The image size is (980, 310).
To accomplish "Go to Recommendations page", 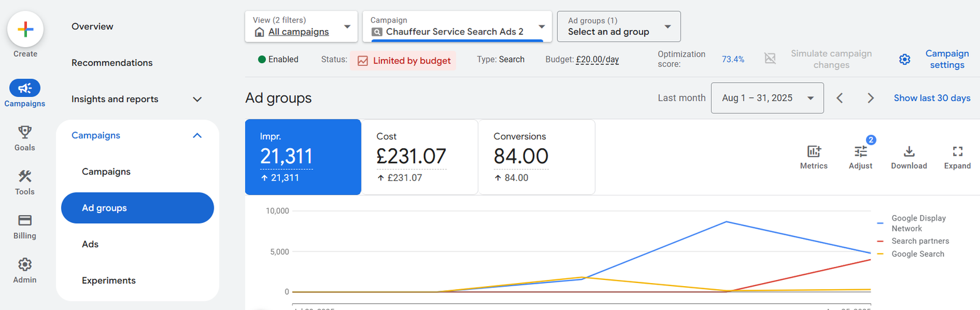I will pos(112,62).
